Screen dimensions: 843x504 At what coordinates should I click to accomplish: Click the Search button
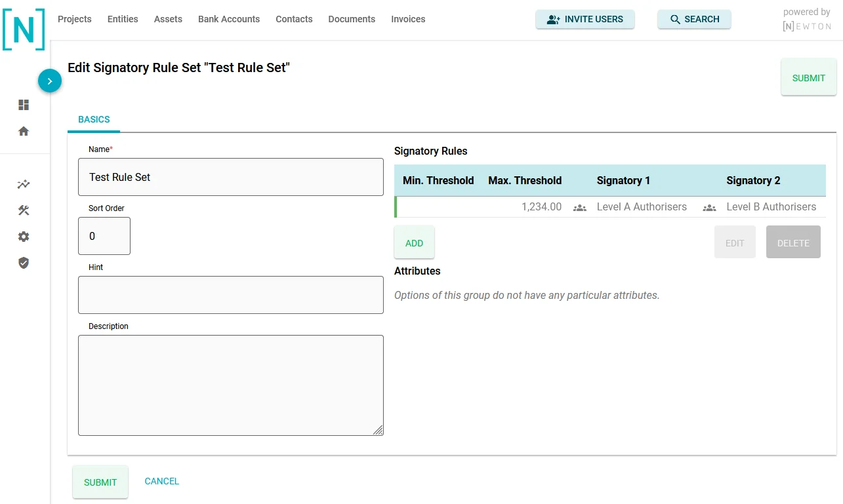click(694, 20)
